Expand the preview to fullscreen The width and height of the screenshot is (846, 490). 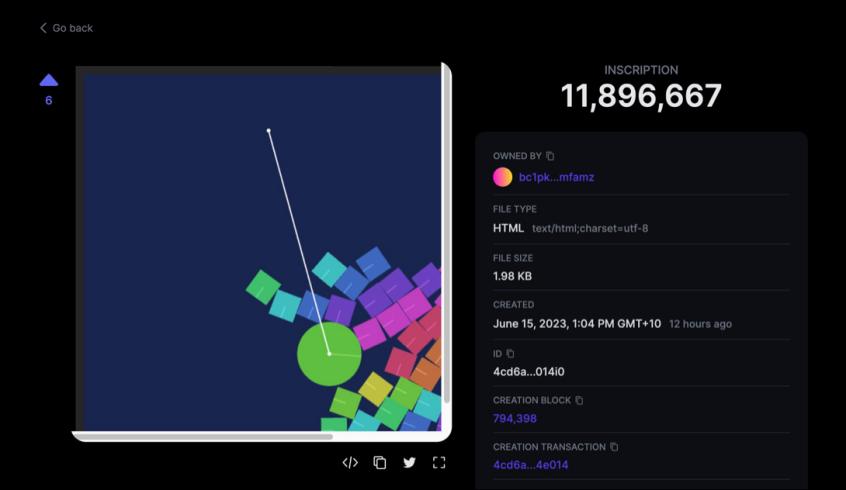(438, 462)
